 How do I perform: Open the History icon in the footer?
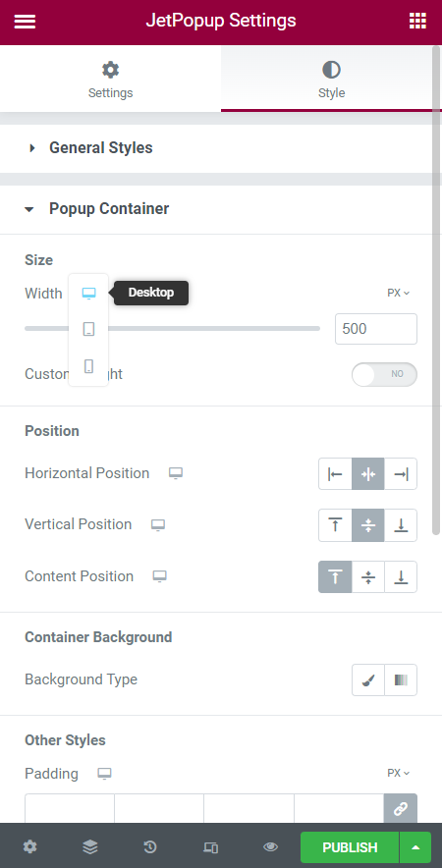150,846
